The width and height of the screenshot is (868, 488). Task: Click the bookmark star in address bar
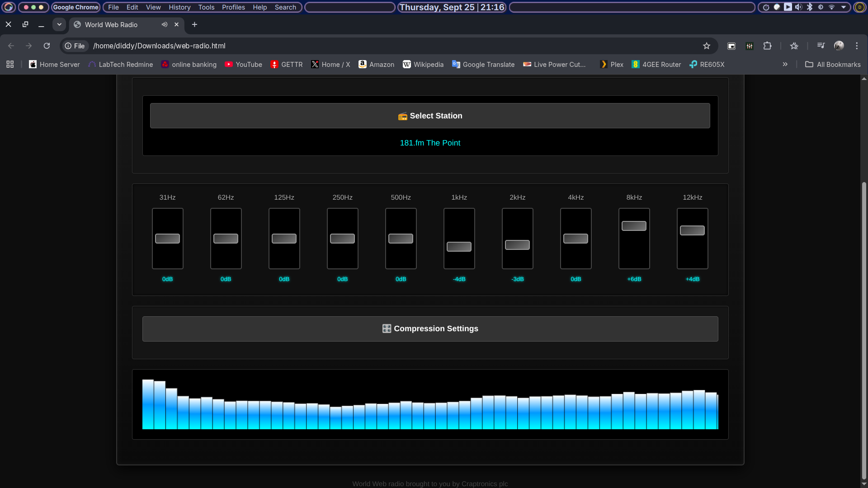[707, 46]
